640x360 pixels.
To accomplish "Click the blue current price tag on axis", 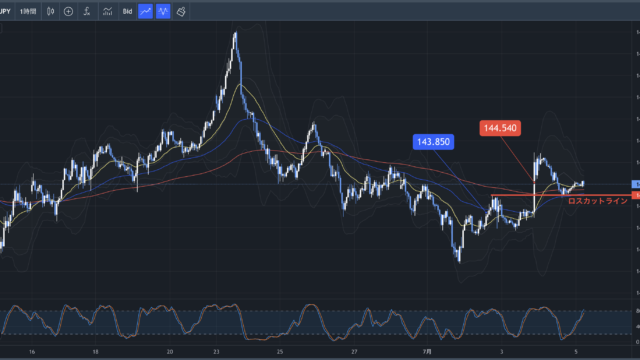I will 636,184.
